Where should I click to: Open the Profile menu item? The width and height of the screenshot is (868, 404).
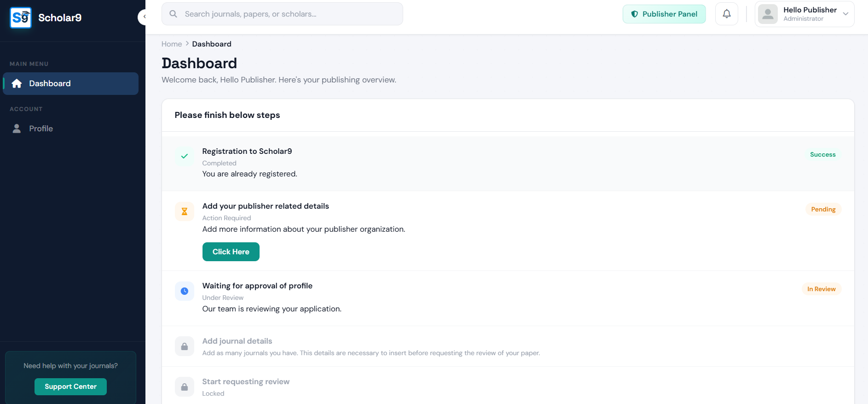point(71,129)
